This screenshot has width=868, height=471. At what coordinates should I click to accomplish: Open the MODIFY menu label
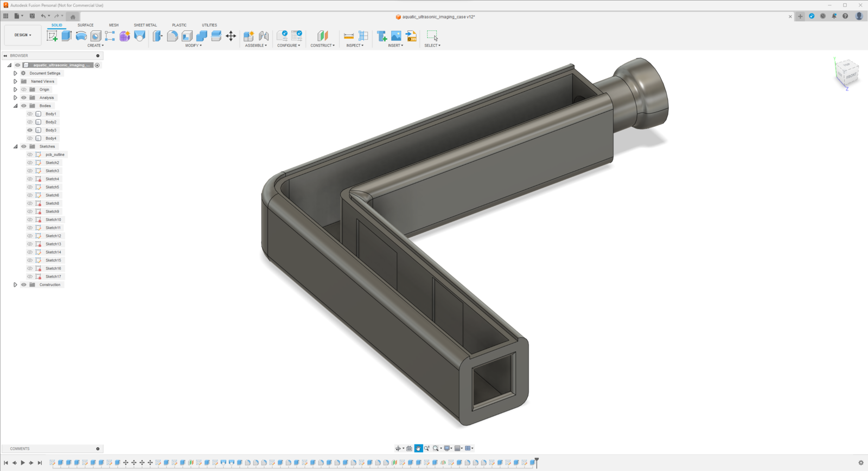click(193, 46)
